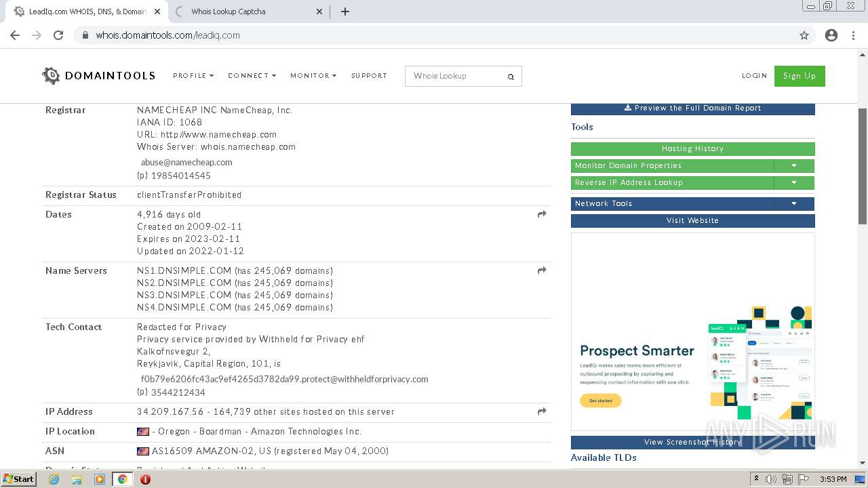Open the Chrome three-dot menu
This screenshot has height=488, width=868.
tap(853, 35)
